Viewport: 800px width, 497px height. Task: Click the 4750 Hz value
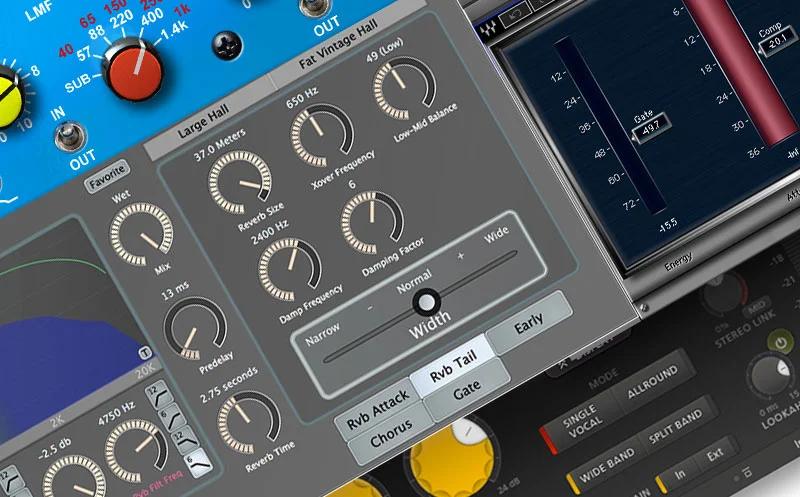point(116,413)
